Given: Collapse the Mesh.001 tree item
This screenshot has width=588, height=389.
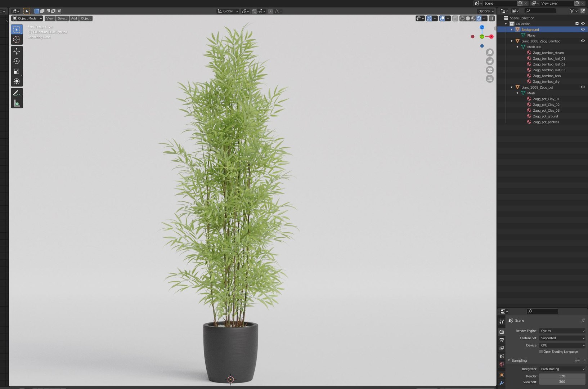Looking at the screenshot, I should [x=517, y=47].
